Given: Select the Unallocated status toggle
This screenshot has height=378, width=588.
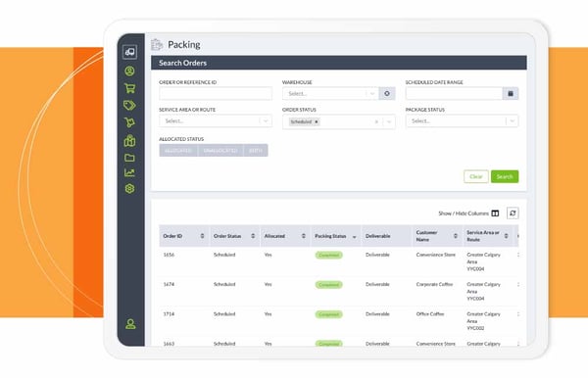Looking at the screenshot, I should [x=220, y=150].
